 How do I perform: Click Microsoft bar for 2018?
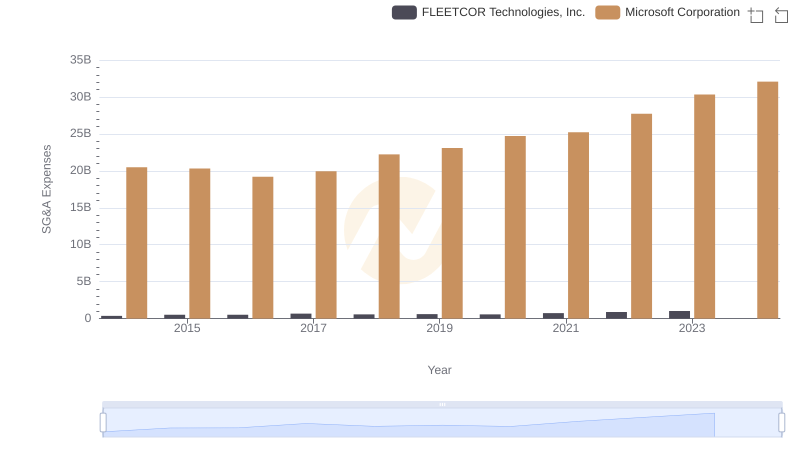pyautogui.click(x=389, y=236)
